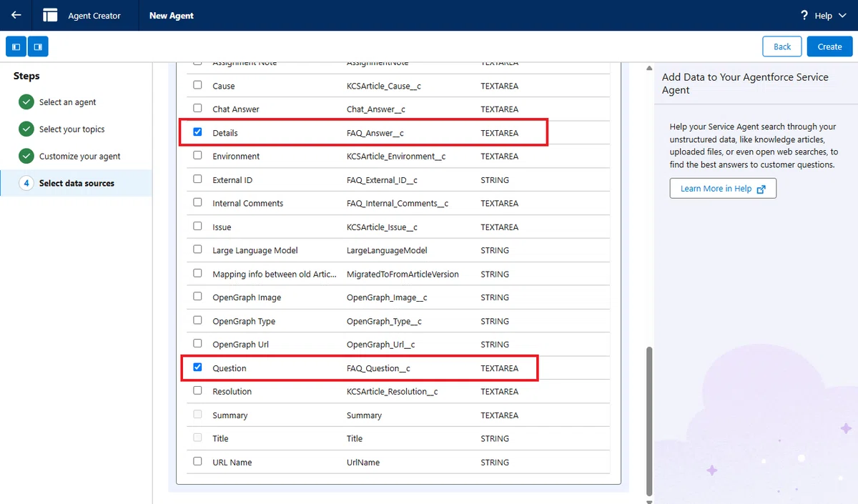
Task: Click the New Agent title
Action: (x=172, y=16)
